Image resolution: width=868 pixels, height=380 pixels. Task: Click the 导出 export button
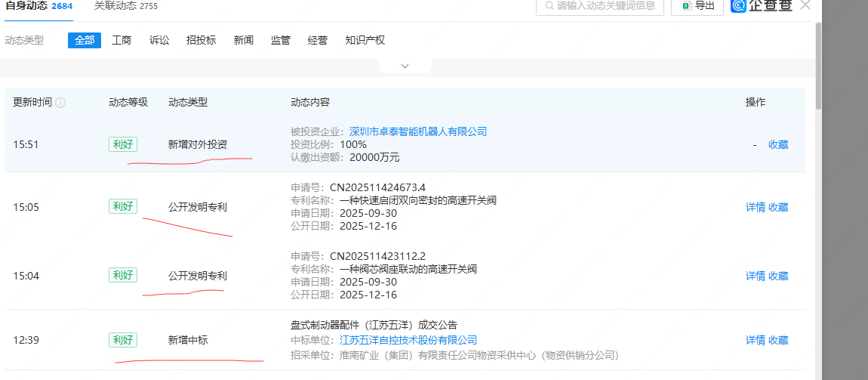pos(697,7)
